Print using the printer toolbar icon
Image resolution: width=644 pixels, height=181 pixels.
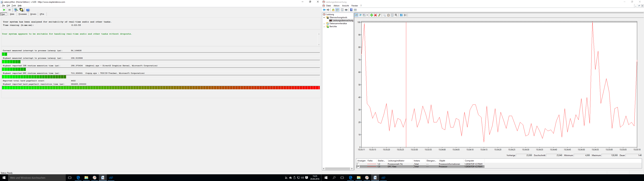pyautogui.click(x=346, y=10)
